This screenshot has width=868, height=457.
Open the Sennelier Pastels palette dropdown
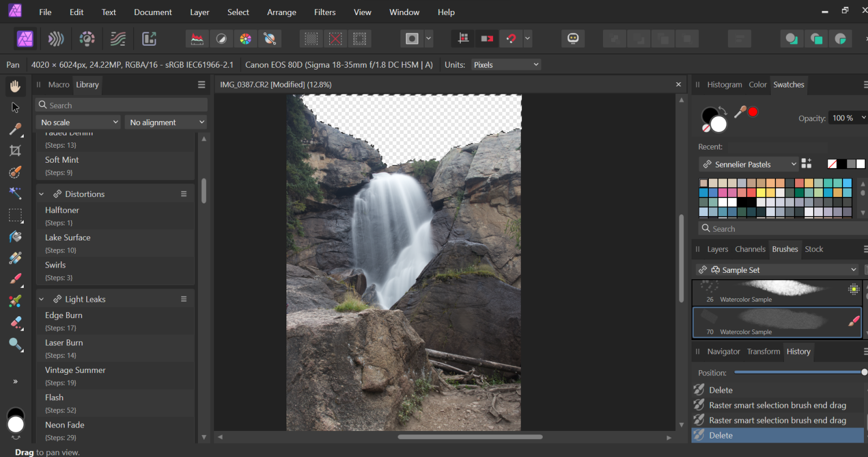tap(748, 164)
